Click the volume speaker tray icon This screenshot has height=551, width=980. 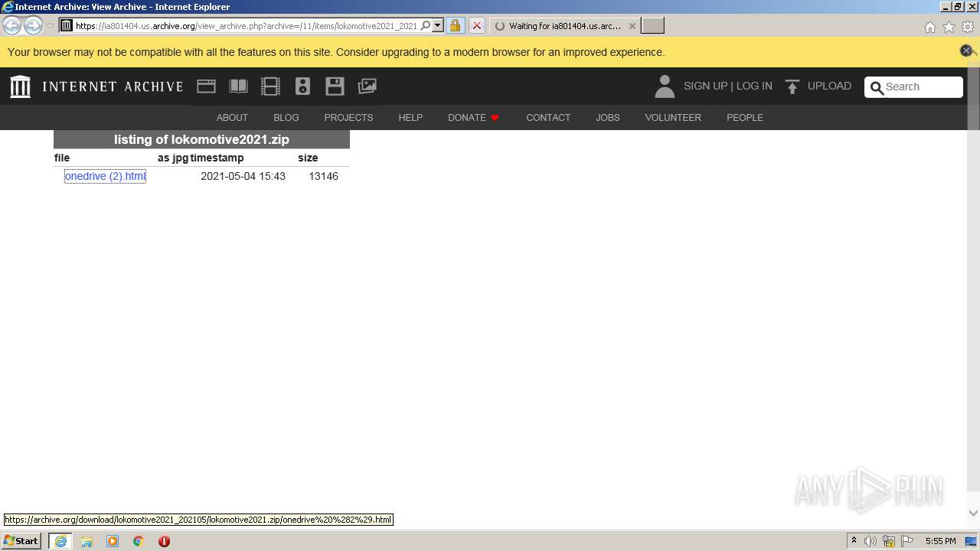pos(871,541)
